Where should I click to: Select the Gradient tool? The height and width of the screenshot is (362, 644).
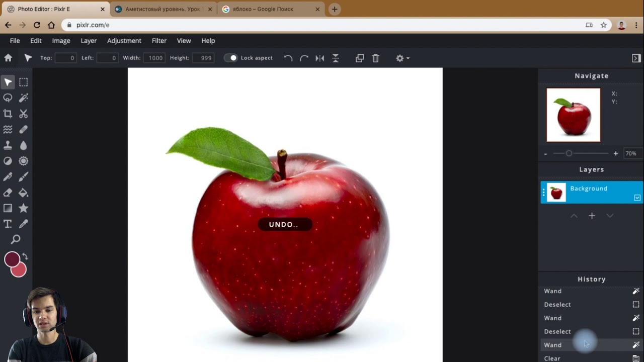[x=8, y=208]
